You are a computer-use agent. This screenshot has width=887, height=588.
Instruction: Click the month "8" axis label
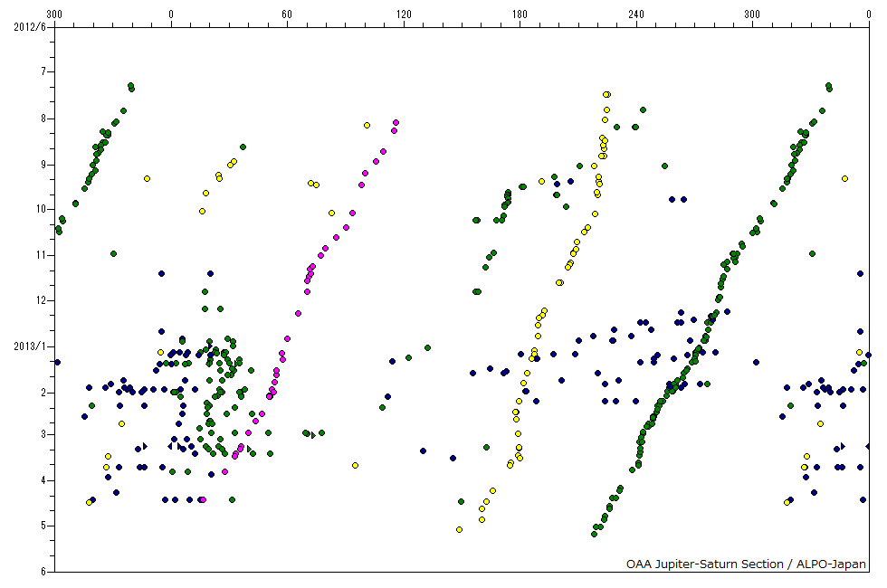click(x=43, y=119)
